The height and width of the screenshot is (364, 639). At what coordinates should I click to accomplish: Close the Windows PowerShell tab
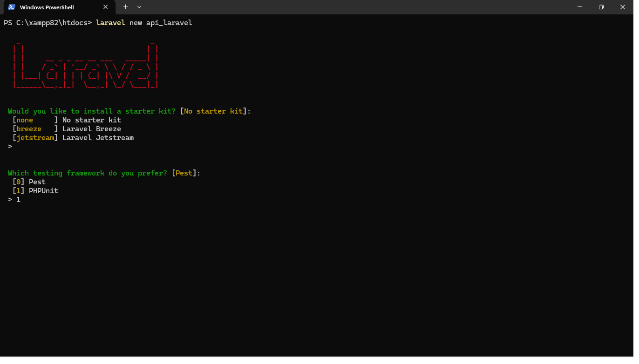click(106, 7)
